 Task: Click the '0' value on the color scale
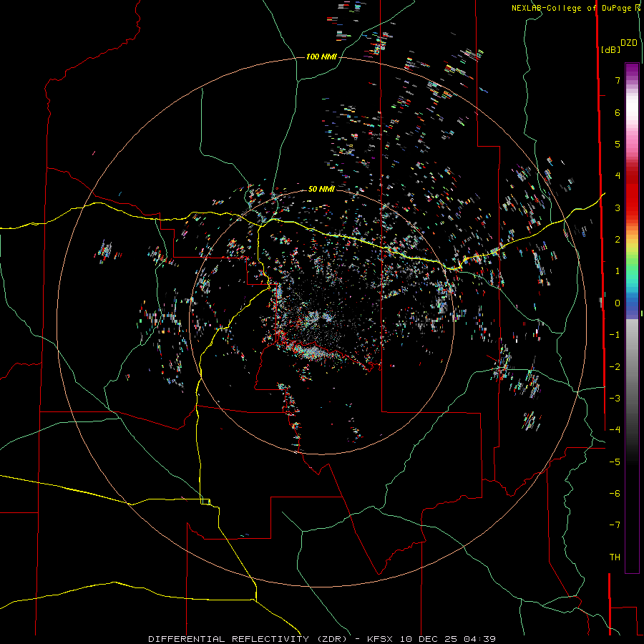[618, 303]
